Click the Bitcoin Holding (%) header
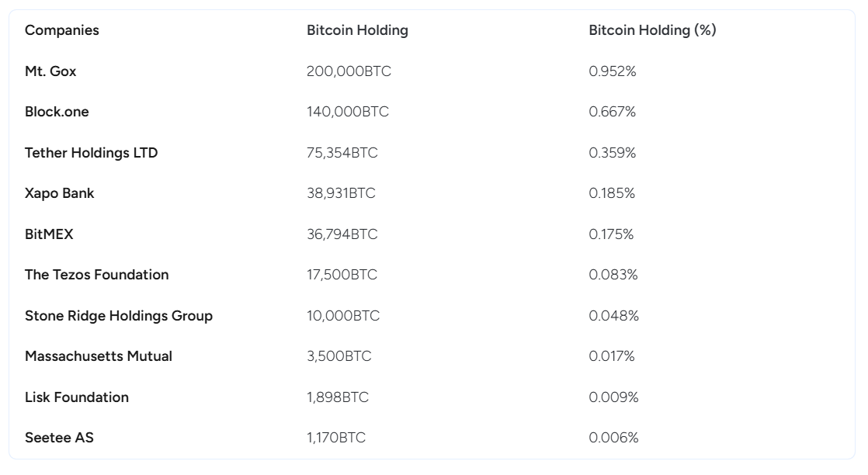868x475 pixels. tap(653, 30)
